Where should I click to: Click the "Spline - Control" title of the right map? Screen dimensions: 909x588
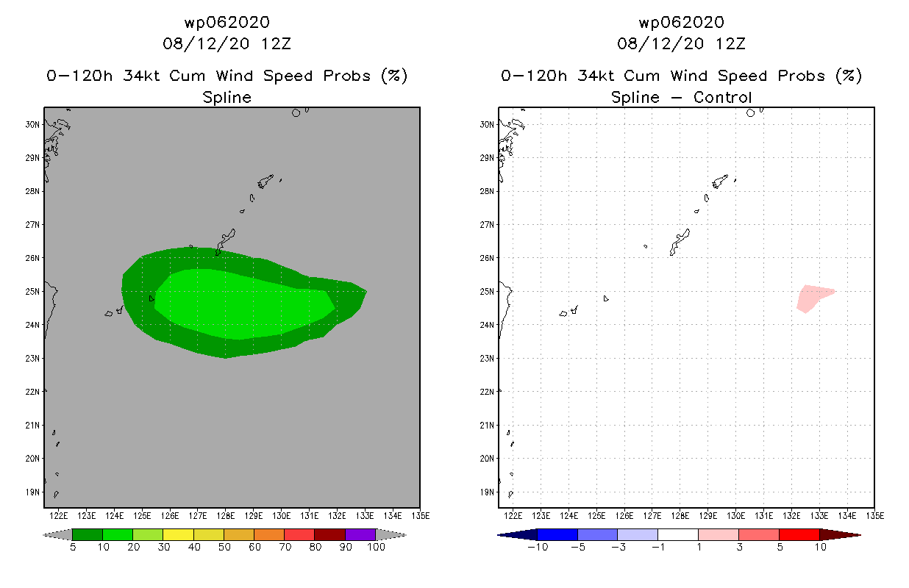(681, 97)
